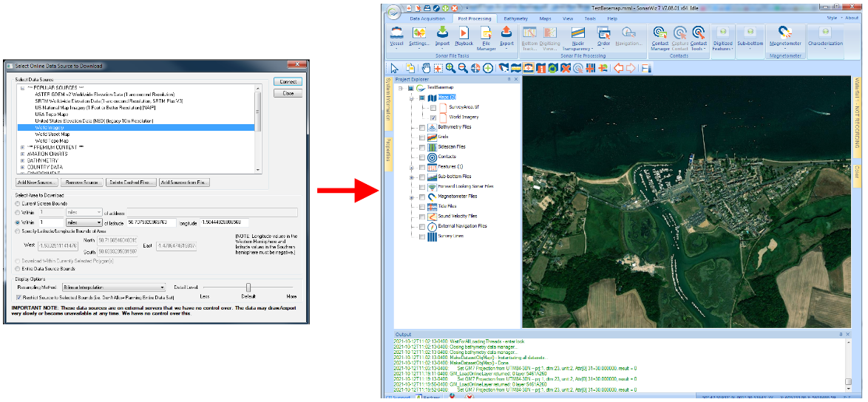
Task: Click the Detail Level slider handle
Action: point(249,287)
